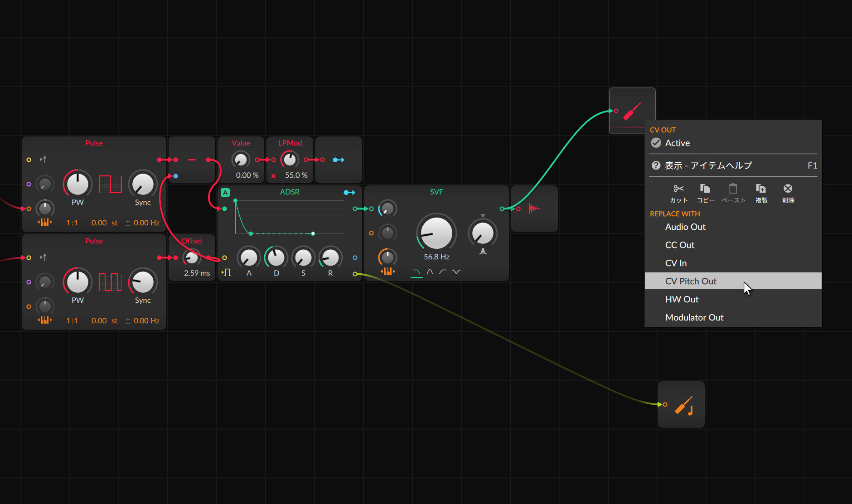Toggle the red x on LPMod module
The width and height of the screenshot is (852, 504).
[273, 176]
